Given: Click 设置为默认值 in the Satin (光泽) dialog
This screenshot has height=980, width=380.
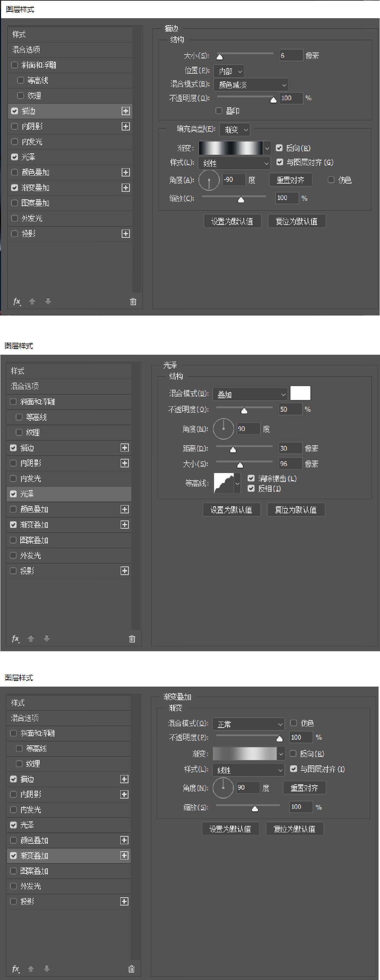Looking at the screenshot, I should (x=232, y=510).
